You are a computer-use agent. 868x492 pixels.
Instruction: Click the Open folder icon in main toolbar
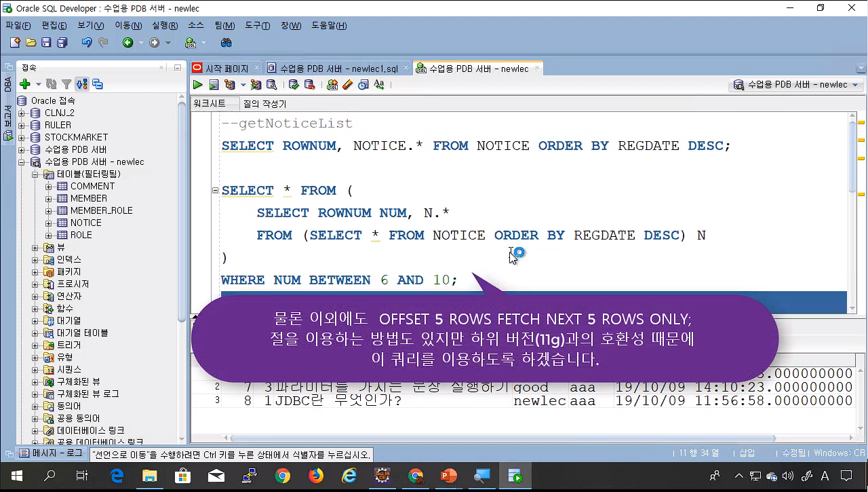pyautogui.click(x=31, y=43)
